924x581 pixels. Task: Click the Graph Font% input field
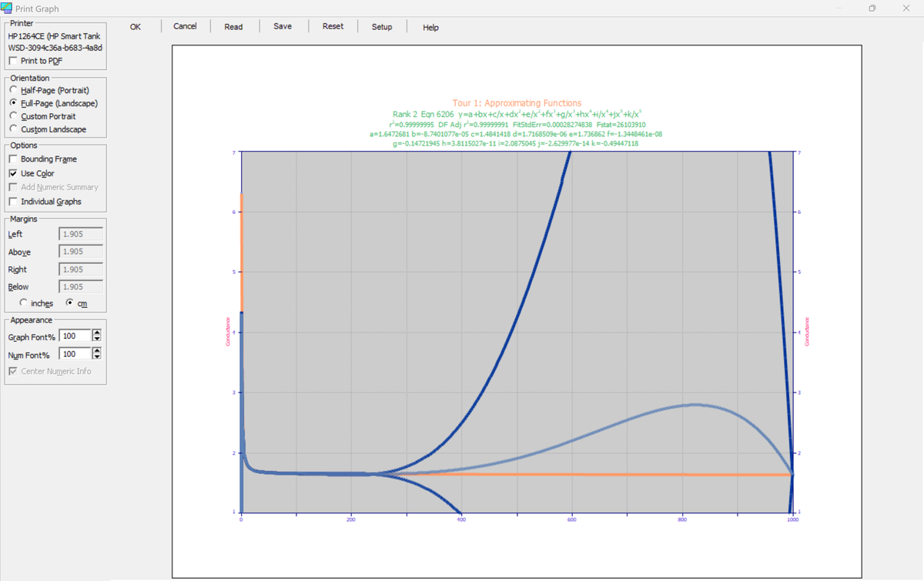click(x=75, y=336)
